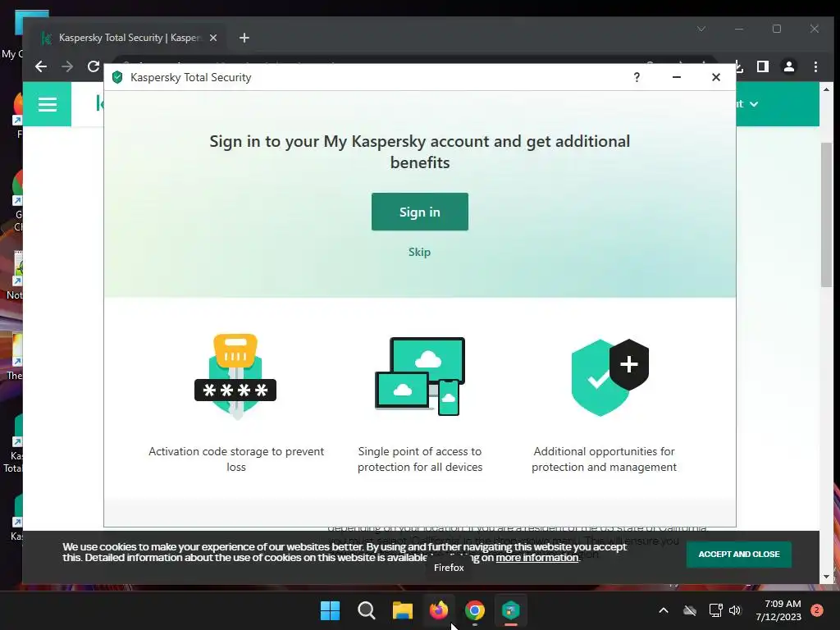The height and width of the screenshot is (630, 840).
Task: Click the shield with plus icon
Action: 609,377
